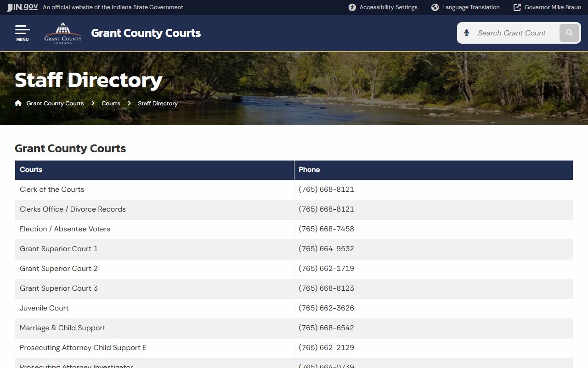
Task: Click phone number (765) 668-8123
Action: point(326,288)
